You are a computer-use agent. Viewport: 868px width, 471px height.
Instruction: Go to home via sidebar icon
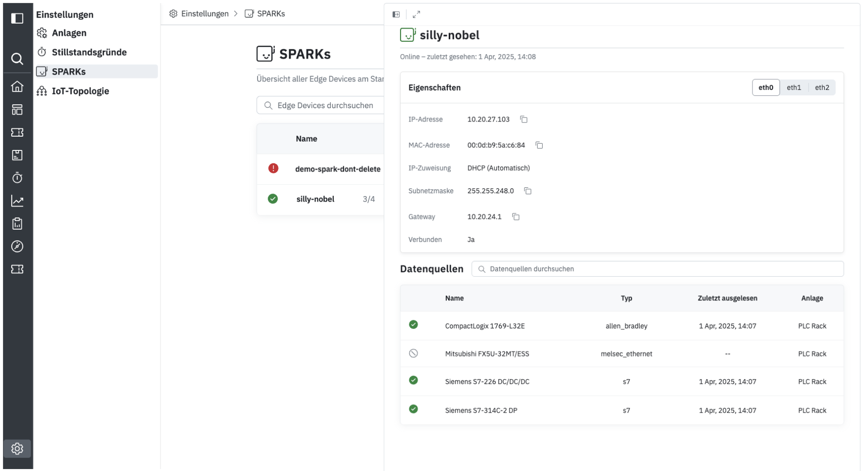click(x=17, y=87)
